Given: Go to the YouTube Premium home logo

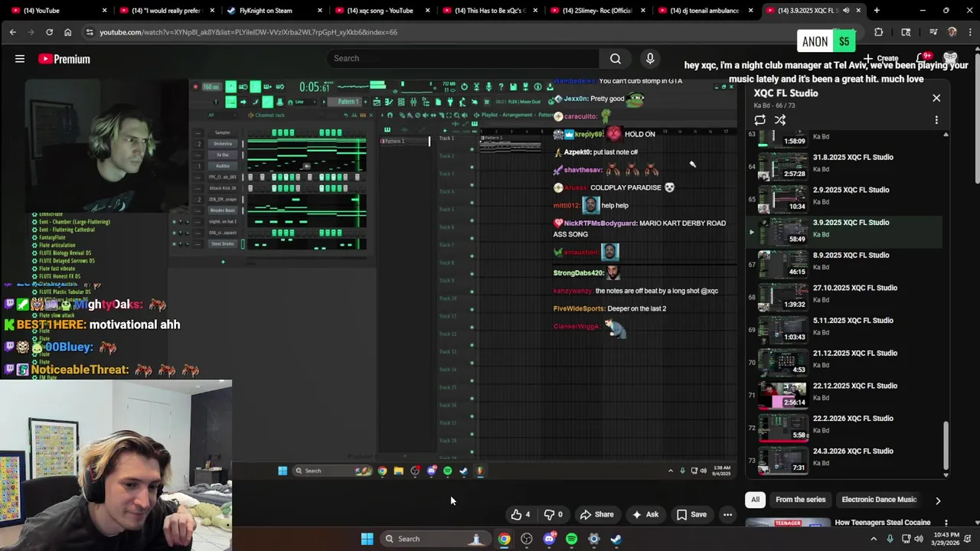Looking at the screenshot, I should (x=64, y=59).
